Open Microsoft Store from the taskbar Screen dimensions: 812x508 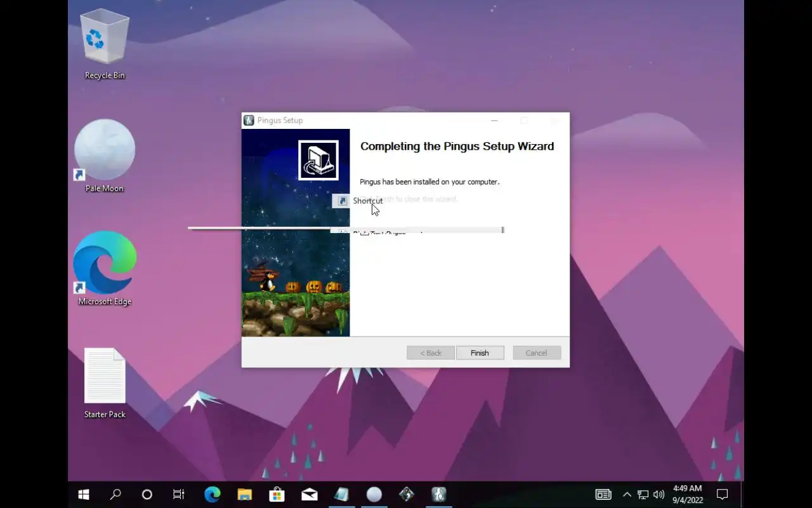[x=277, y=495]
